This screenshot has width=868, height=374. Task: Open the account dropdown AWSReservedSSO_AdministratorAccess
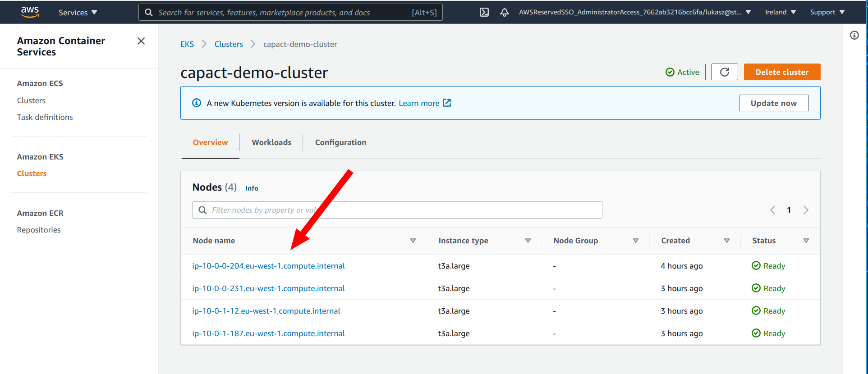tap(635, 12)
